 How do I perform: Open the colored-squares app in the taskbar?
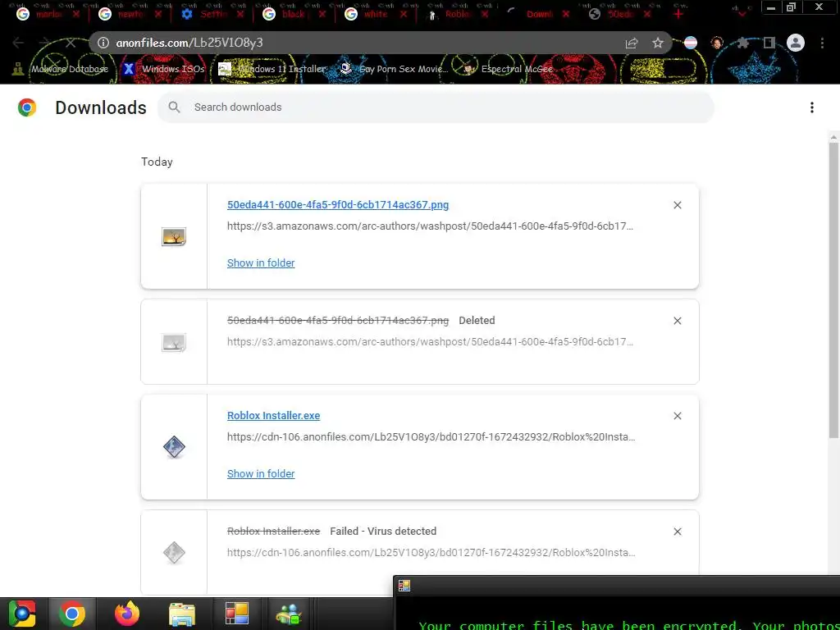[237, 614]
